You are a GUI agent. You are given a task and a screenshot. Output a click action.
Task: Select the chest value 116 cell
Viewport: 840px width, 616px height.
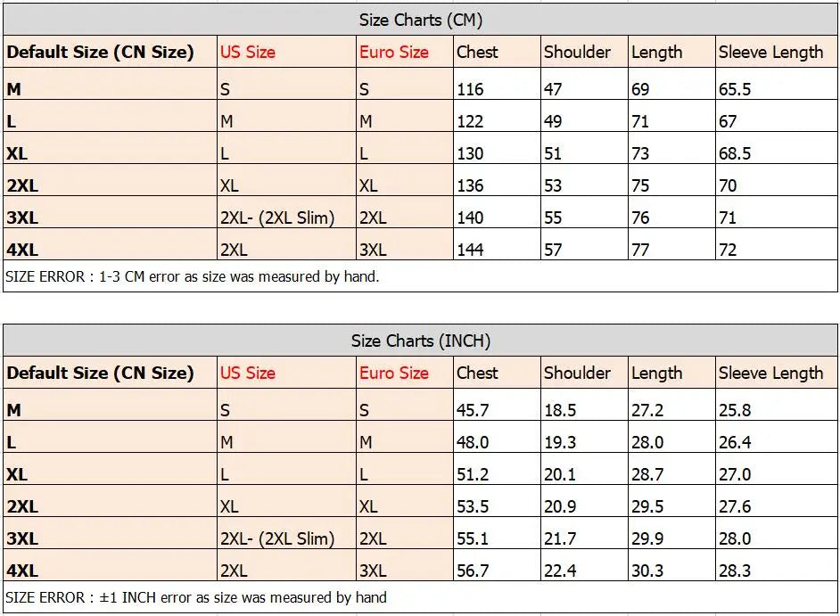pyautogui.click(x=470, y=89)
